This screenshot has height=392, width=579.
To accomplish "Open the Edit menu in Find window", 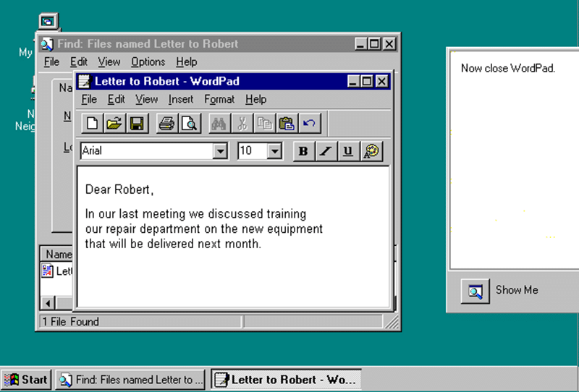I will [79, 61].
